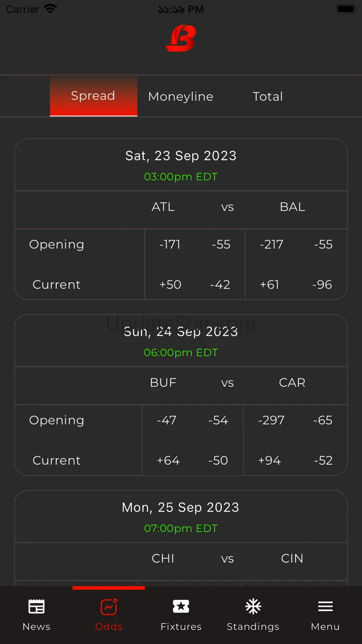The width and height of the screenshot is (362, 644).
Task: Tap the battery indicator icon
Action: [345, 9]
